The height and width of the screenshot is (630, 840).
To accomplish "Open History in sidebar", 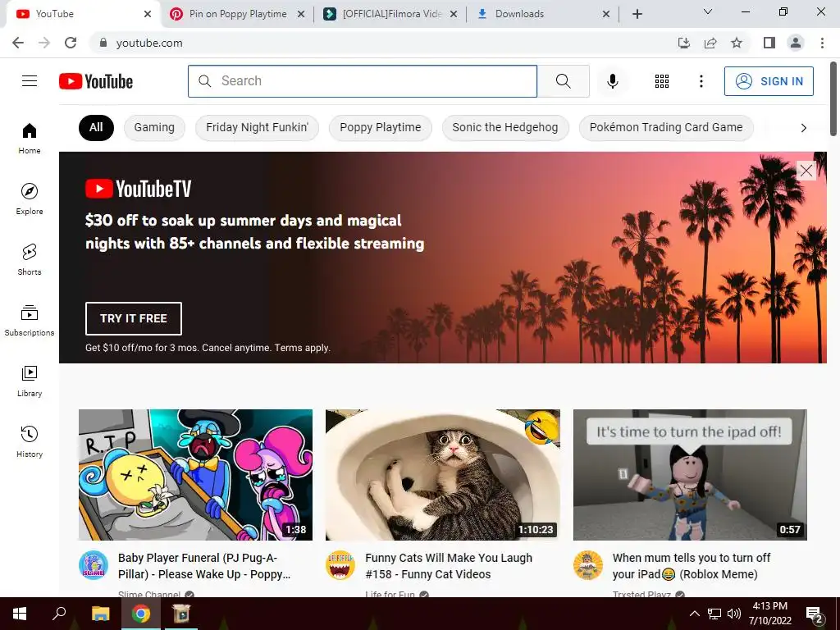I will (x=30, y=441).
